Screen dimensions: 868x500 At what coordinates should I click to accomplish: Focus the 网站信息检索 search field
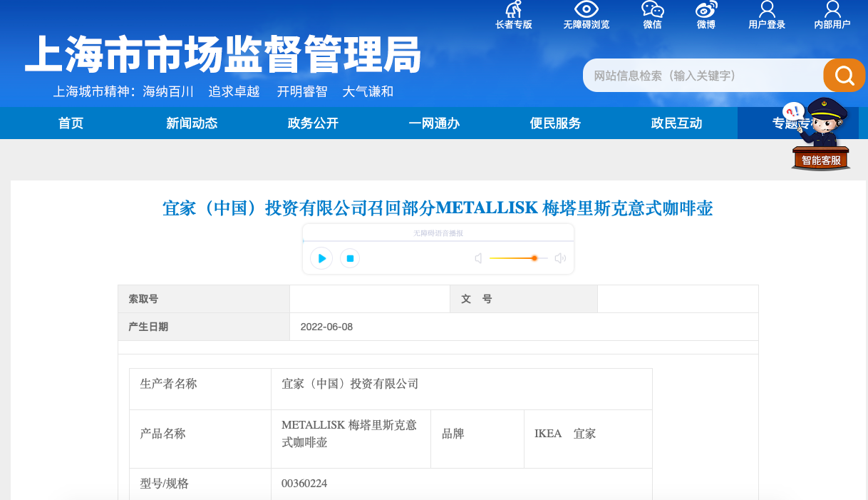click(x=703, y=75)
